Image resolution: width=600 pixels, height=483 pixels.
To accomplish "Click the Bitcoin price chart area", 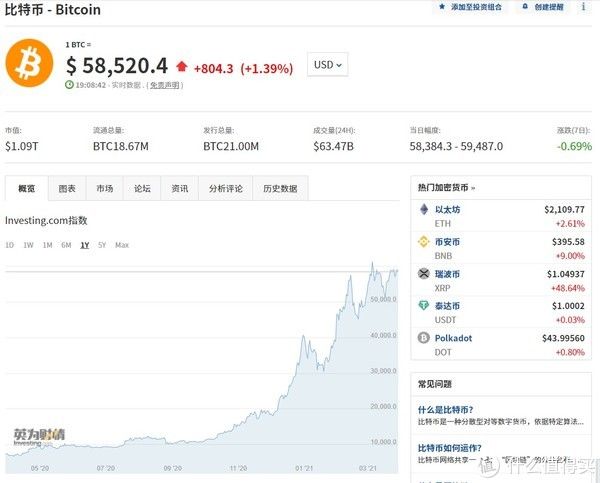I will (x=202, y=367).
